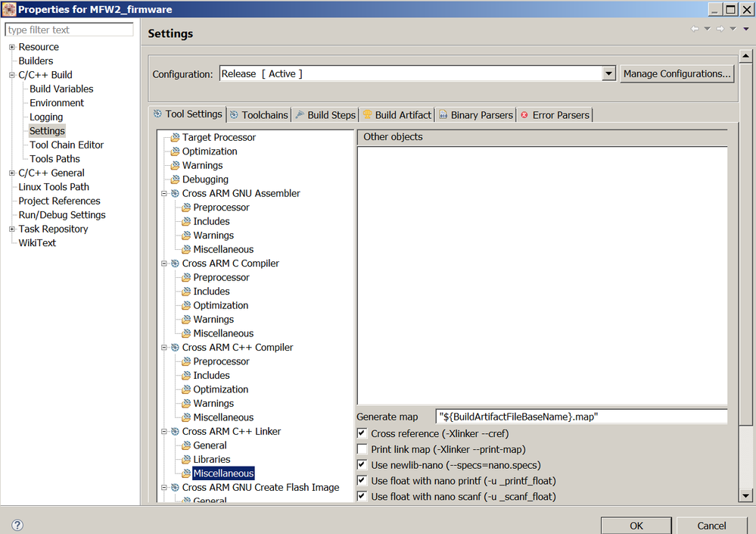The width and height of the screenshot is (756, 534).
Task: Click the back navigation arrow icon
Action: tap(695, 29)
